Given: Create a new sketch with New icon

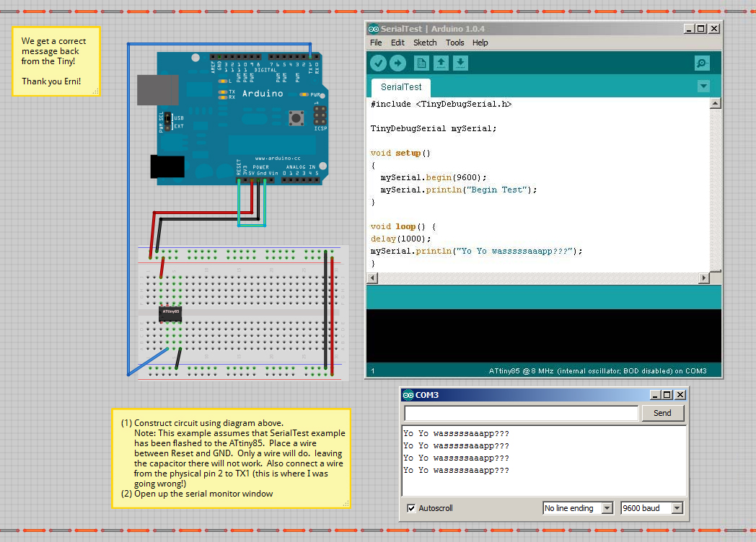Looking at the screenshot, I should [421, 63].
